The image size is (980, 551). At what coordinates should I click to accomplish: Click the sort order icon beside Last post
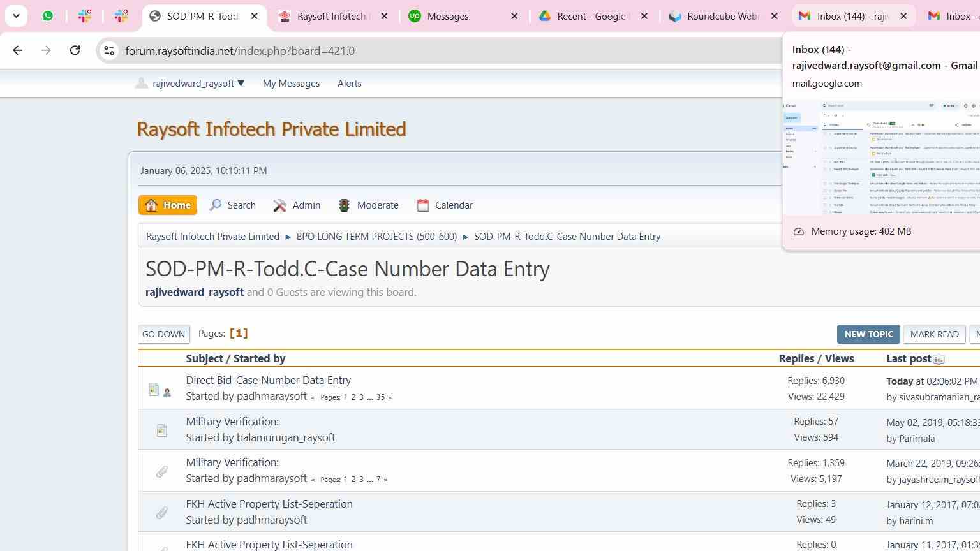click(x=939, y=360)
